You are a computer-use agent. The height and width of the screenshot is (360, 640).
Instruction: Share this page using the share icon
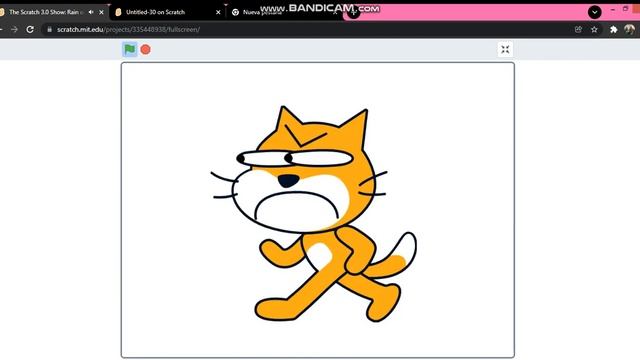578,29
